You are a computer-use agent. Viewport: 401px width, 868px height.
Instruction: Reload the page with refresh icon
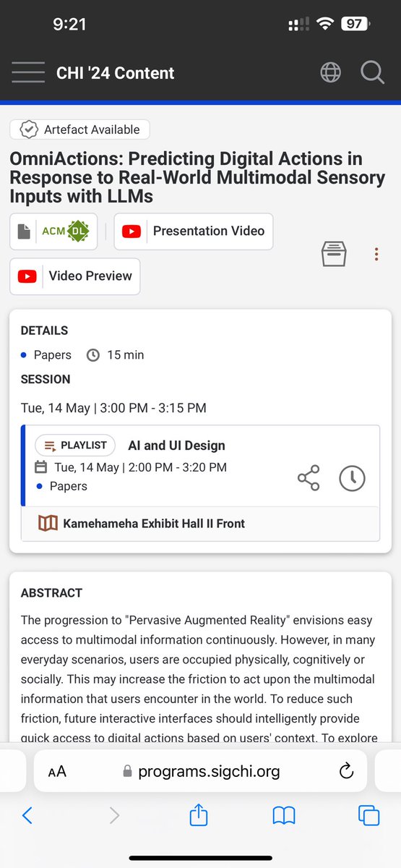(x=345, y=771)
